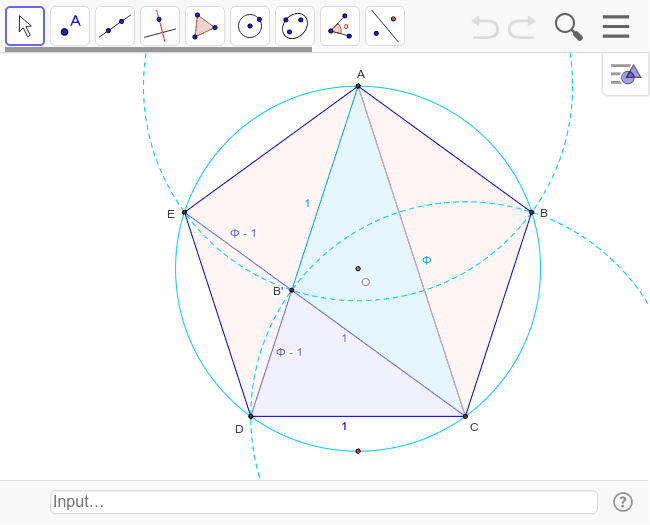
Task: Select point B' inside the pentagon
Action: tap(291, 290)
